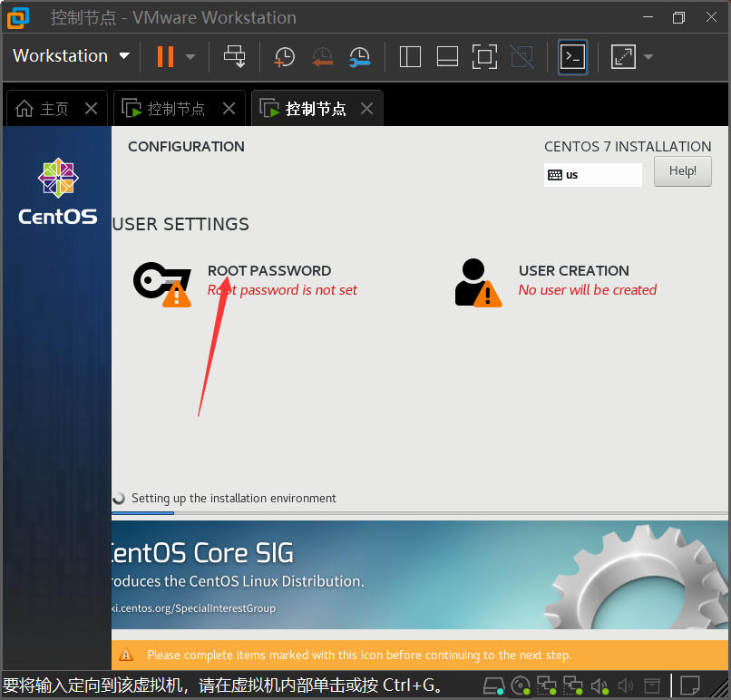The width and height of the screenshot is (731, 700).
Task: Click the installation progress bar
Action: click(x=420, y=513)
